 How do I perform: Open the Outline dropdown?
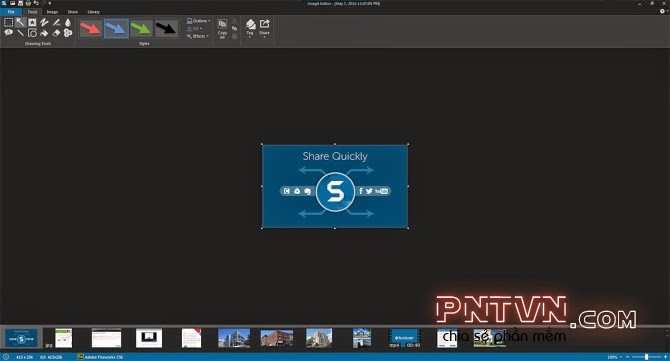click(x=199, y=21)
